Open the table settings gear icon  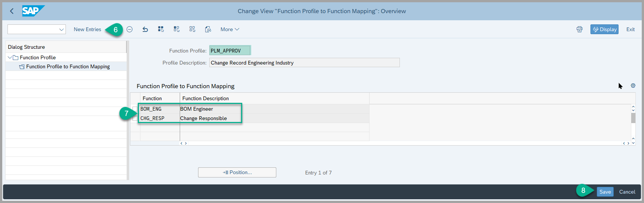pyautogui.click(x=633, y=86)
